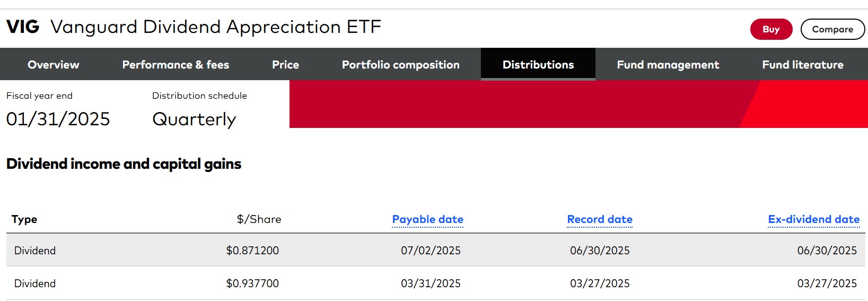Click the active Distributions tab
Image resolution: width=868 pixels, height=301 pixels.
[538, 65]
